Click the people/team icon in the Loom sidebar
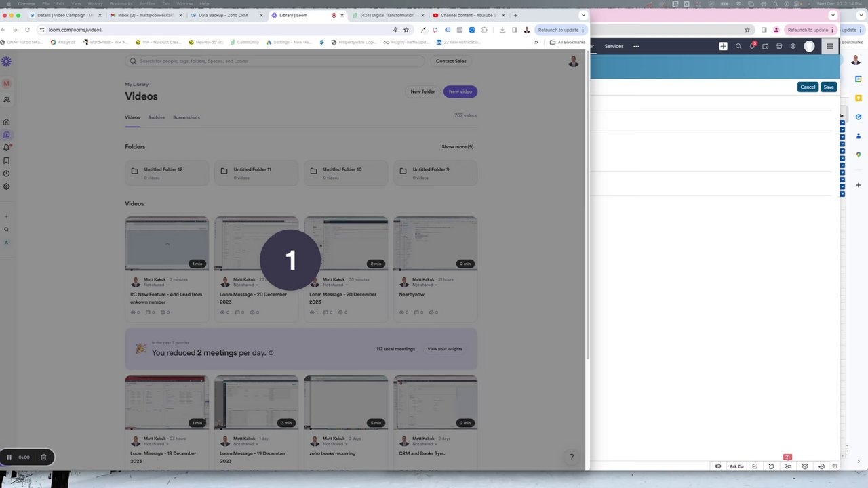The width and height of the screenshot is (868, 488). [7, 100]
